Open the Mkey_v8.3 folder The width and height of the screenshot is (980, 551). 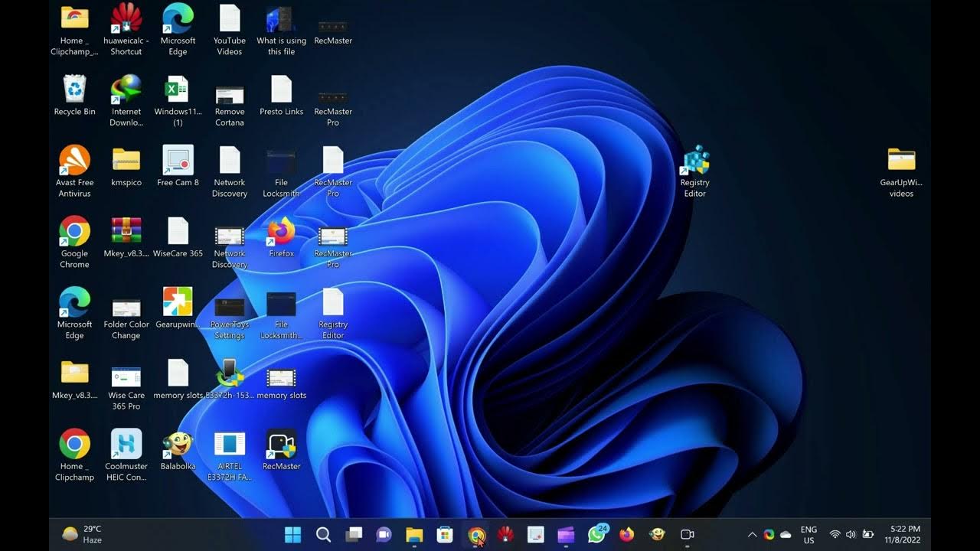(74, 380)
